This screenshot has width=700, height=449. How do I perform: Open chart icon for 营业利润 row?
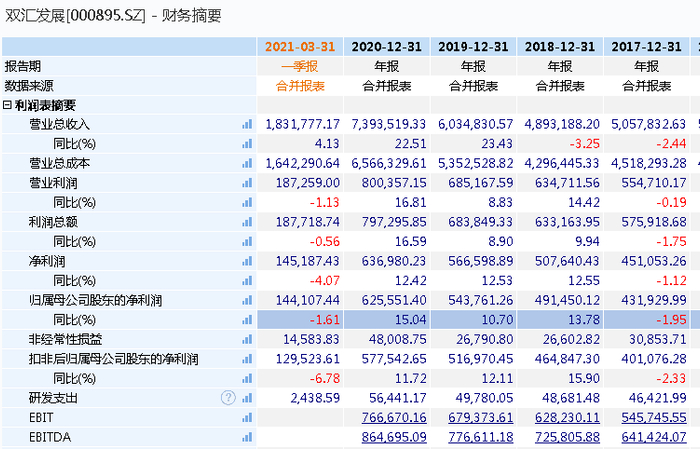[247, 183]
